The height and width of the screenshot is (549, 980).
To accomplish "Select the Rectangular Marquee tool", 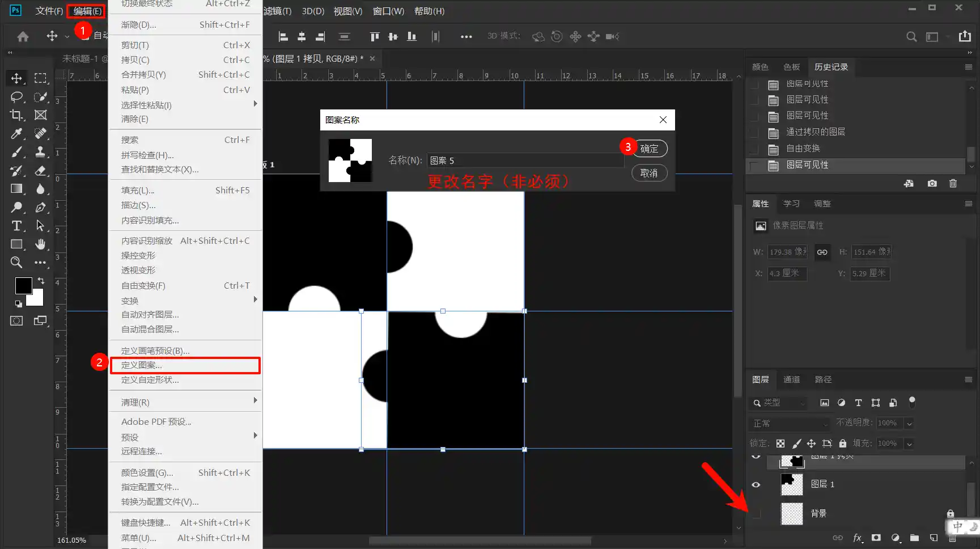I will click(x=40, y=78).
